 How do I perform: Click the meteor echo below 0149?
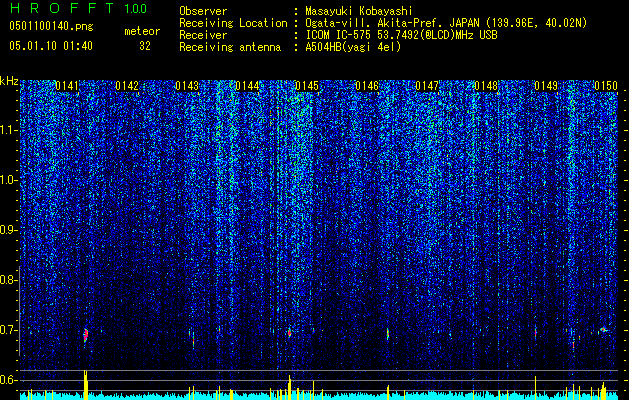pyautogui.click(x=536, y=333)
